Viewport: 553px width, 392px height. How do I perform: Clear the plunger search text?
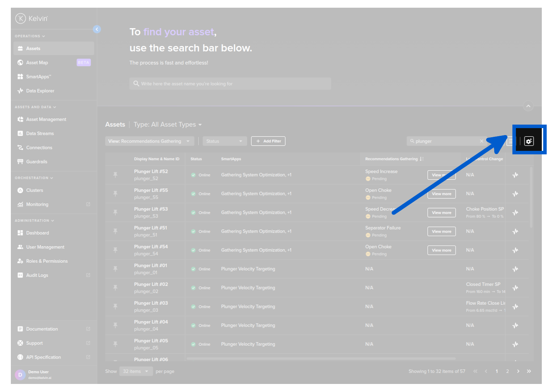(481, 141)
